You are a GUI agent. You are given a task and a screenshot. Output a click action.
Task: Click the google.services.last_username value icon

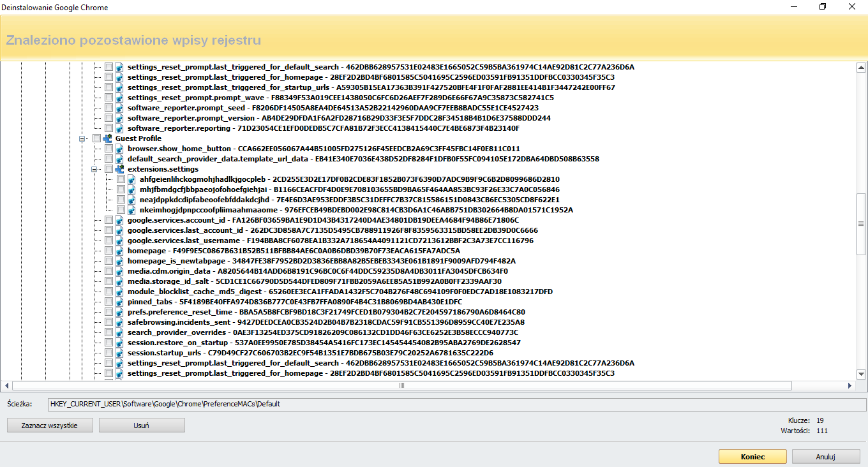[119, 241]
